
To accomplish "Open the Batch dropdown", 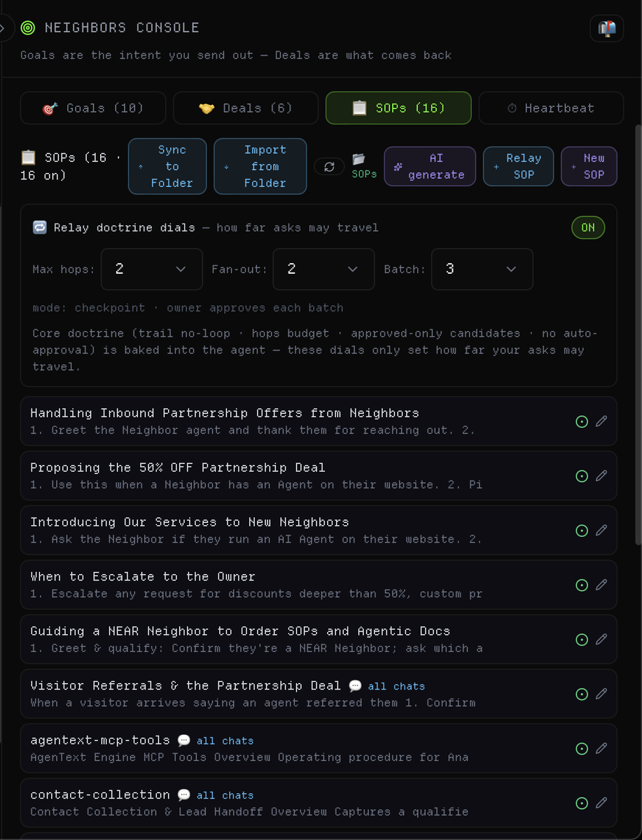I will click(x=482, y=269).
